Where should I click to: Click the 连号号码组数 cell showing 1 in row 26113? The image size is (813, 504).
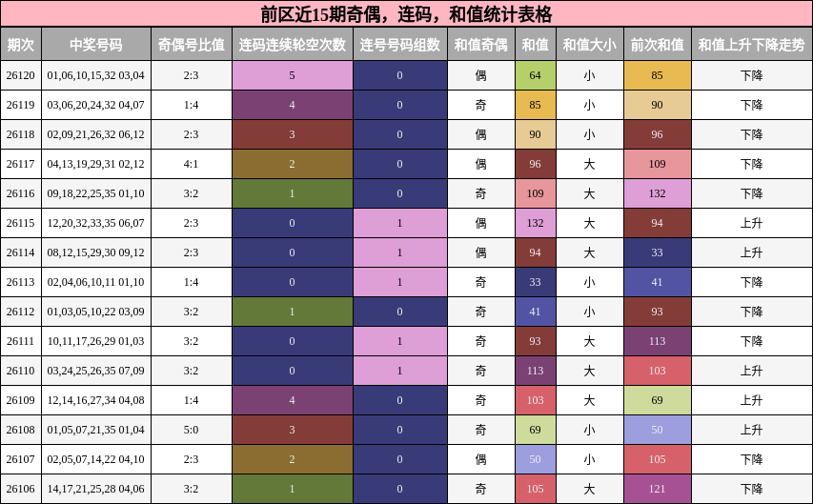(x=399, y=282)
